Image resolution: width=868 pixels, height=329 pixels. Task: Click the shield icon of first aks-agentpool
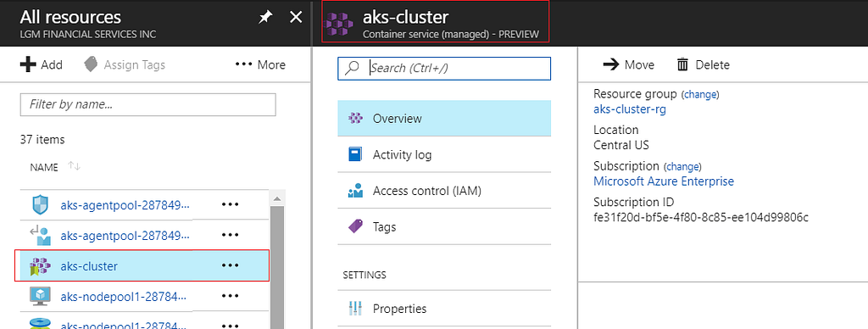41,205
